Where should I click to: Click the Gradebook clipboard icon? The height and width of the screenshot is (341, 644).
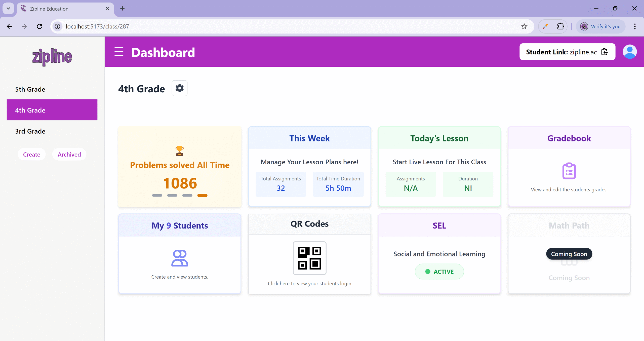tap(569, 171)
